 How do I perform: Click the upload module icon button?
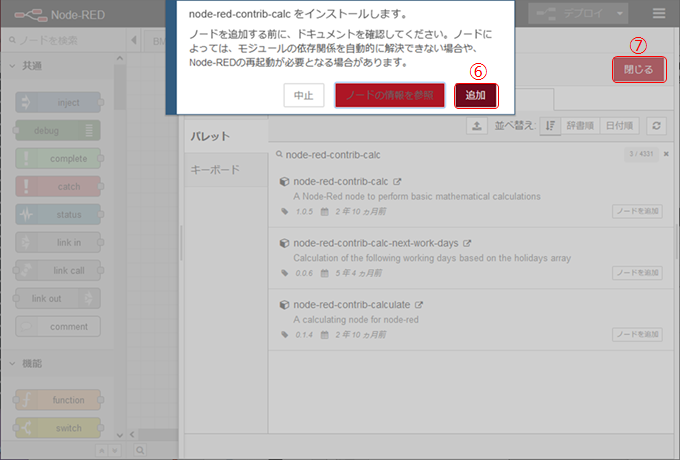477,126
